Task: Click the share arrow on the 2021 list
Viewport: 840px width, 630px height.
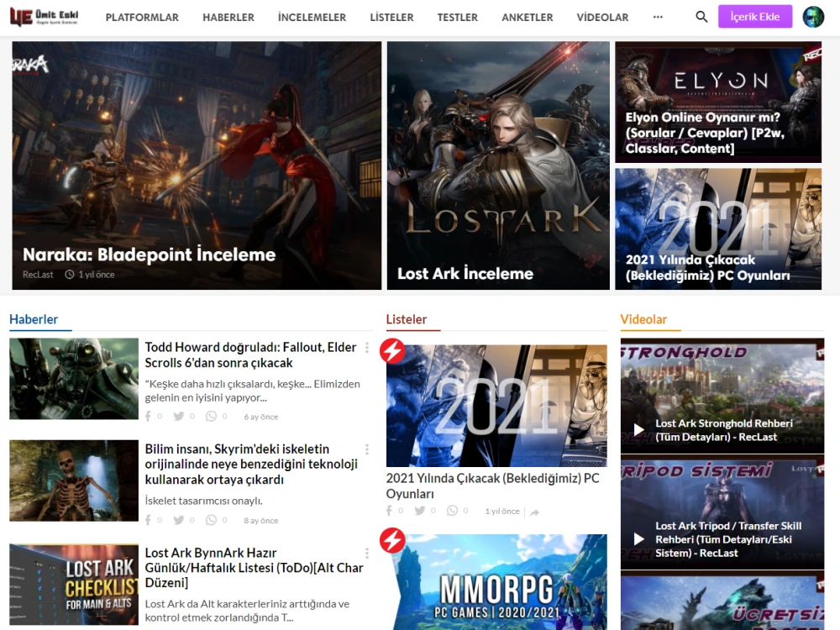Action: (x=534, y=512)
